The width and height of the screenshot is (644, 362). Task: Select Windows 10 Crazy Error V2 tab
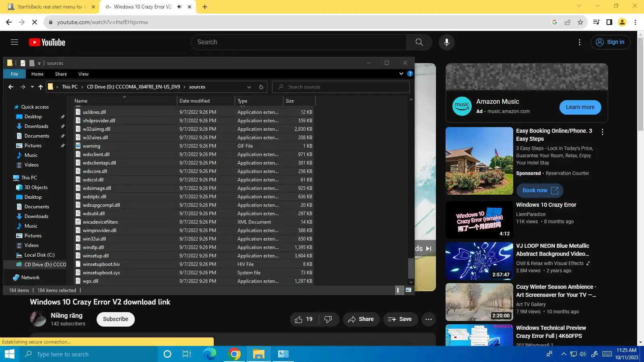tap(142, 7)
